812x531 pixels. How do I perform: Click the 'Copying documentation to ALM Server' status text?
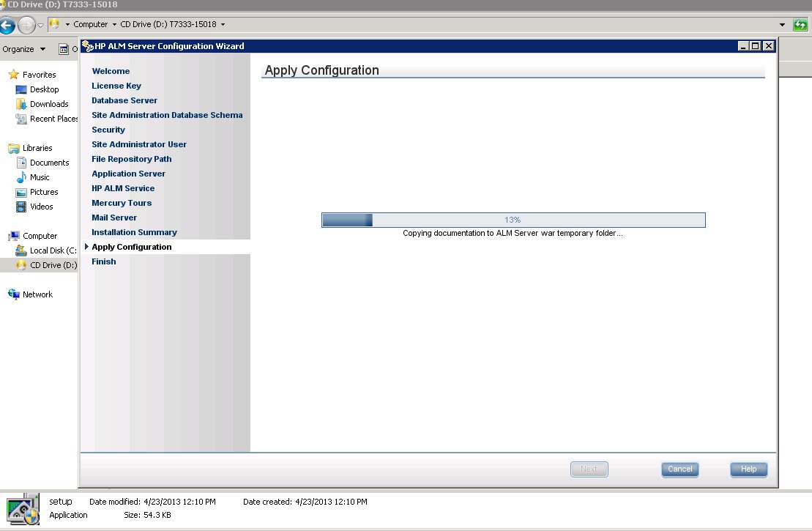click(x=513, y=234)
